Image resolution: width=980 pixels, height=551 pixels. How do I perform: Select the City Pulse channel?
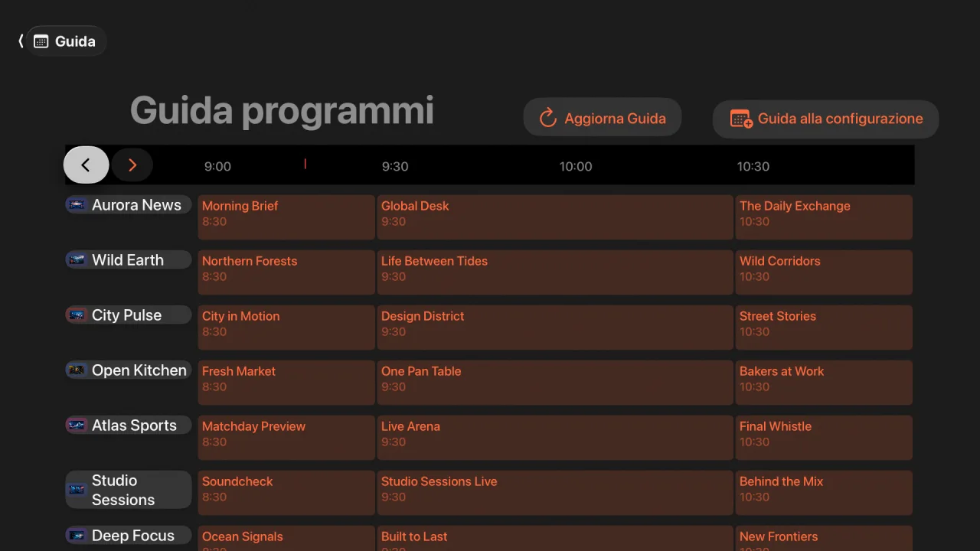click(129, 315)
